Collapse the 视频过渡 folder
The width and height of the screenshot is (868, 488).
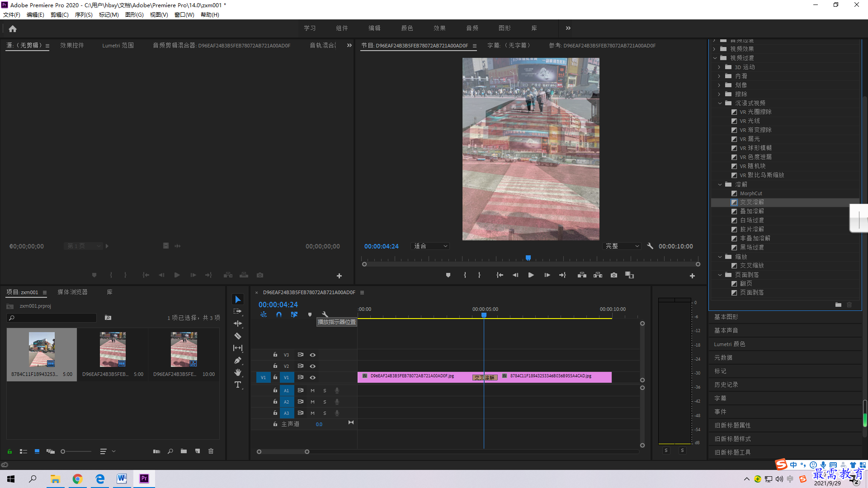pos(715,58)
